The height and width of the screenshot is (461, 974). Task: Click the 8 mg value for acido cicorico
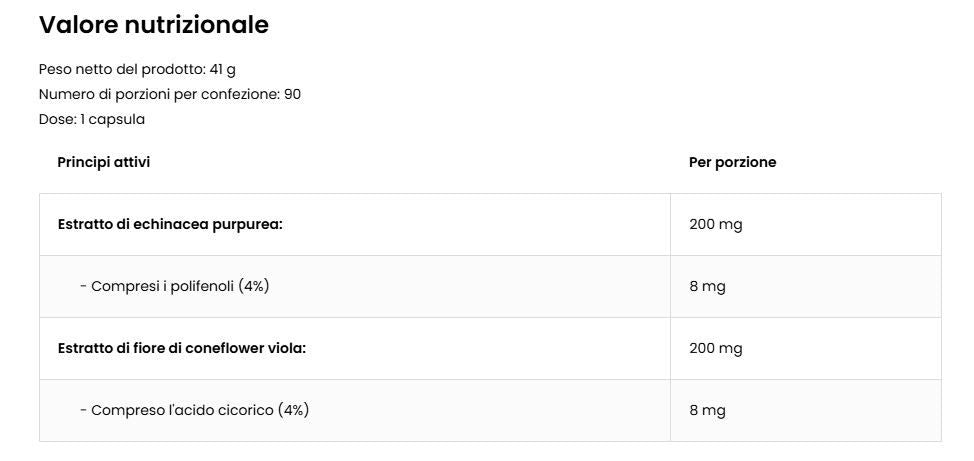(707, 411)
